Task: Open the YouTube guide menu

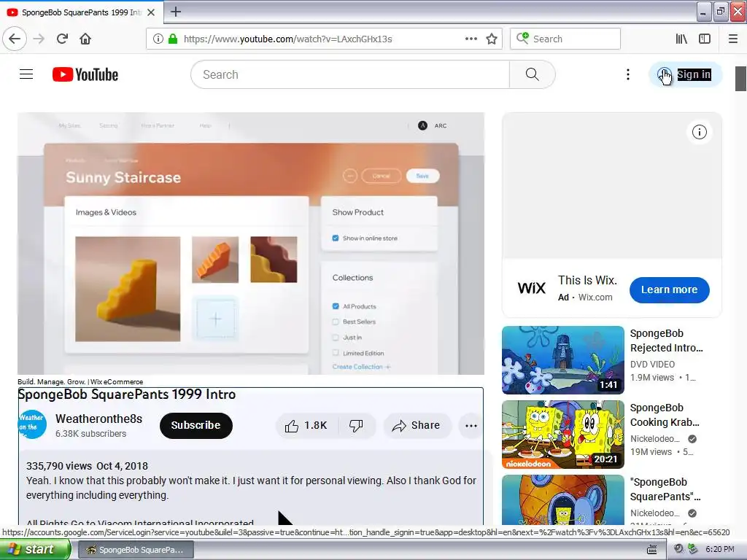Action: point(26,74)
